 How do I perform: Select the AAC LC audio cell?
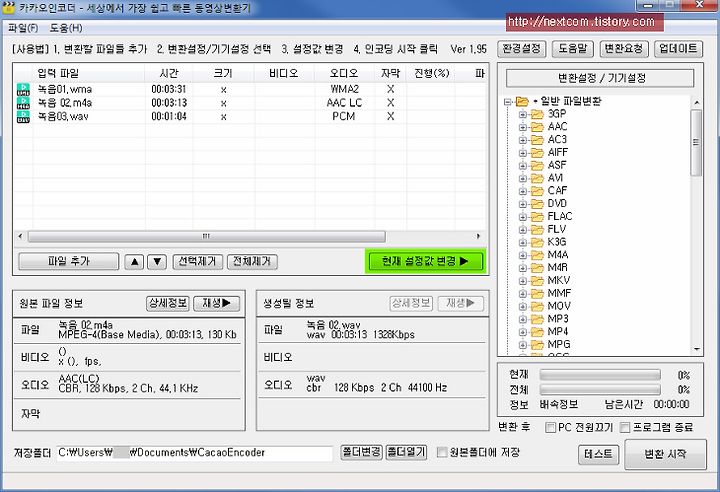tap(344, 103)
